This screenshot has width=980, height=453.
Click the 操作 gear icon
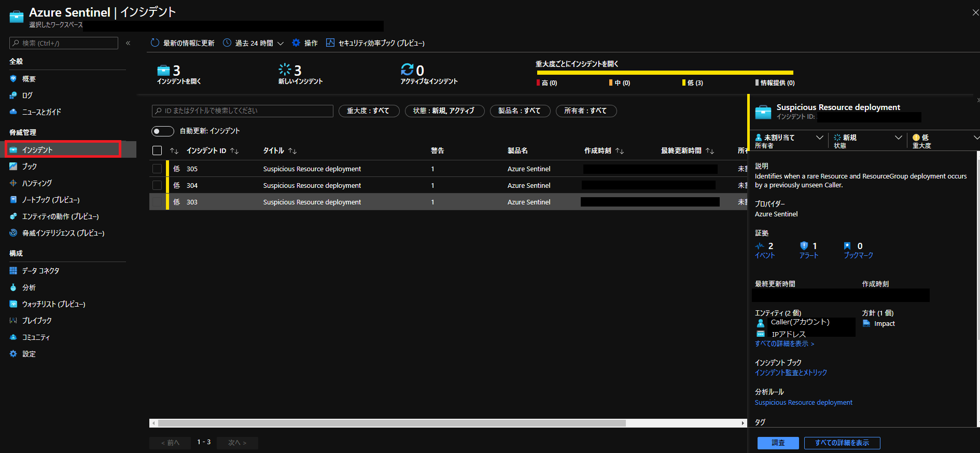click(x=296, y=43)
